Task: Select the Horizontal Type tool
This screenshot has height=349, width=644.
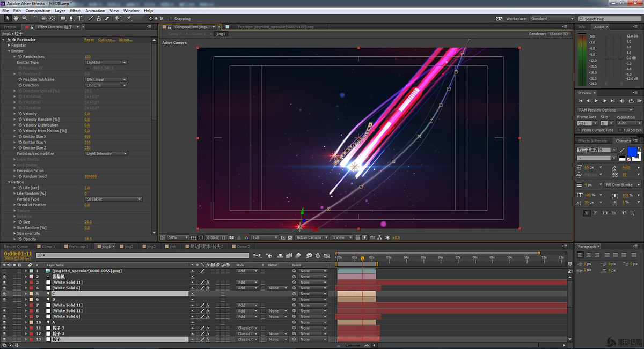Action: 80,18
